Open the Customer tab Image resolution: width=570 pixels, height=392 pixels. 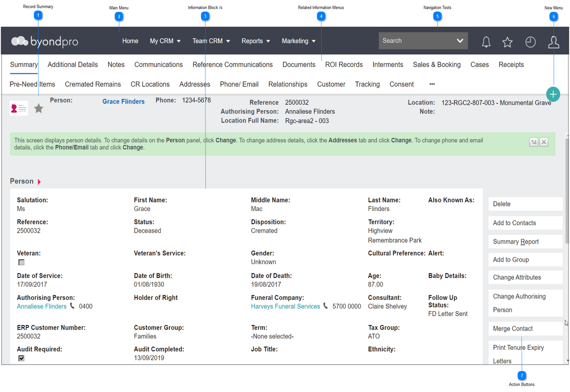[x=331, y=84]
